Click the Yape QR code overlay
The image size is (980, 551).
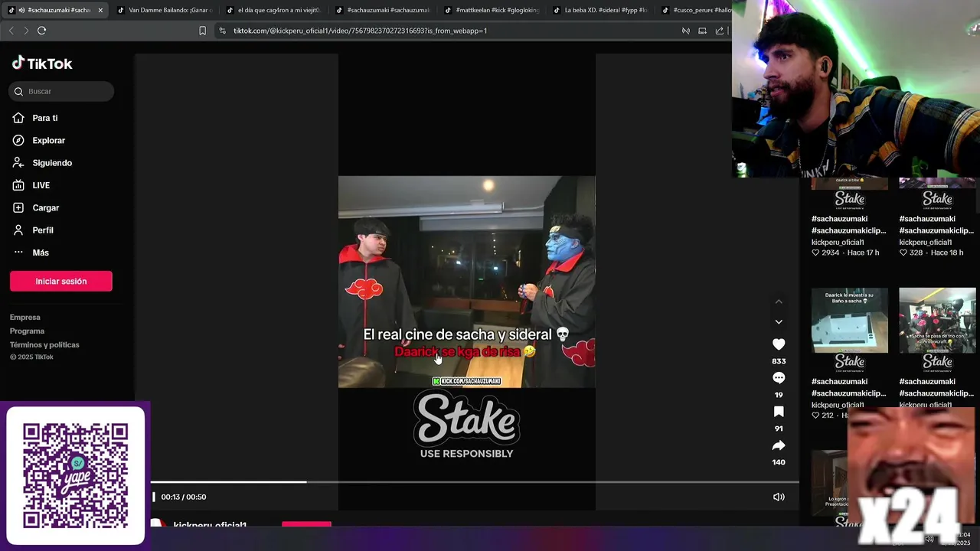[75, 475]
